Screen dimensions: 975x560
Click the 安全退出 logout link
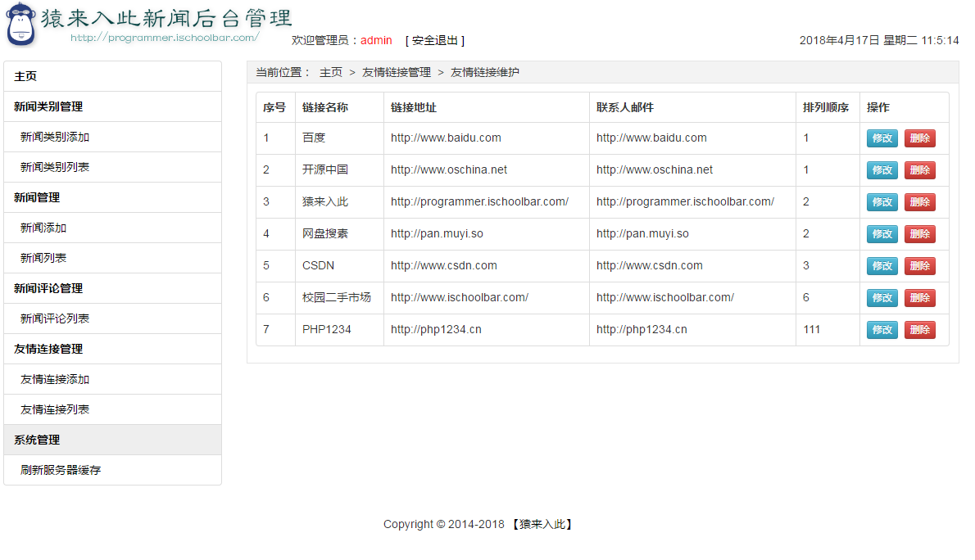pos(434,40)
